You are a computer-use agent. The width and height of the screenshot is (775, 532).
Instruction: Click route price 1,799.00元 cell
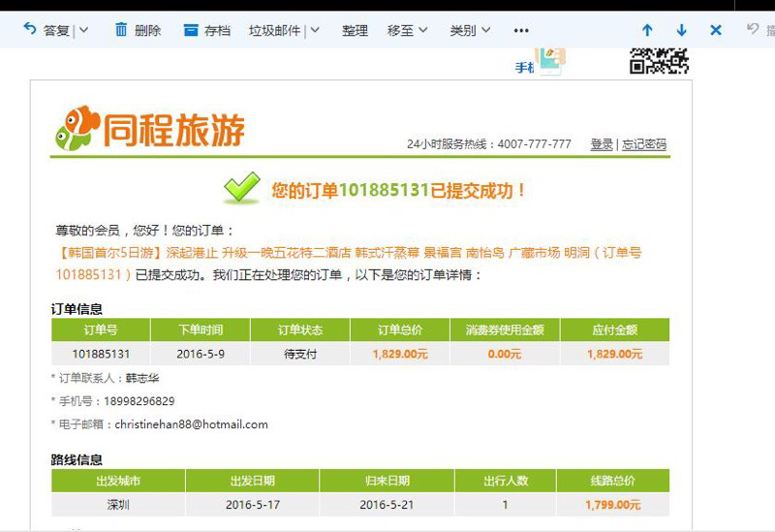pyautogui.click(x=613, y=505)
